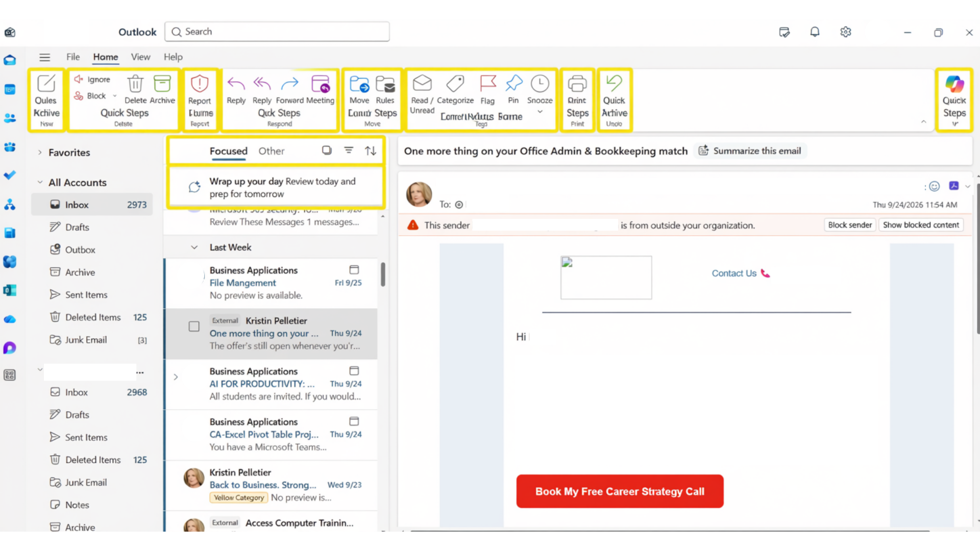The image size is (980, 551).
Task: Collapse the Last Week message group
Action: [194, 247]
